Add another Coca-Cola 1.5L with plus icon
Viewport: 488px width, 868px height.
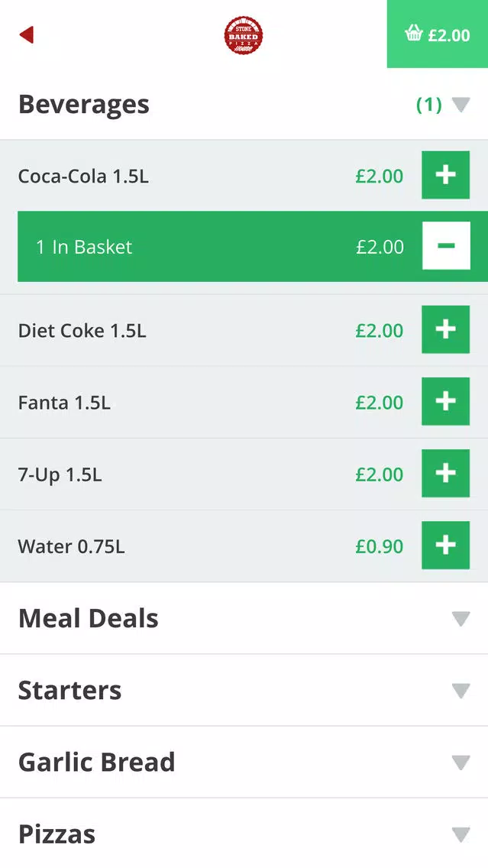tap(445, 175)
